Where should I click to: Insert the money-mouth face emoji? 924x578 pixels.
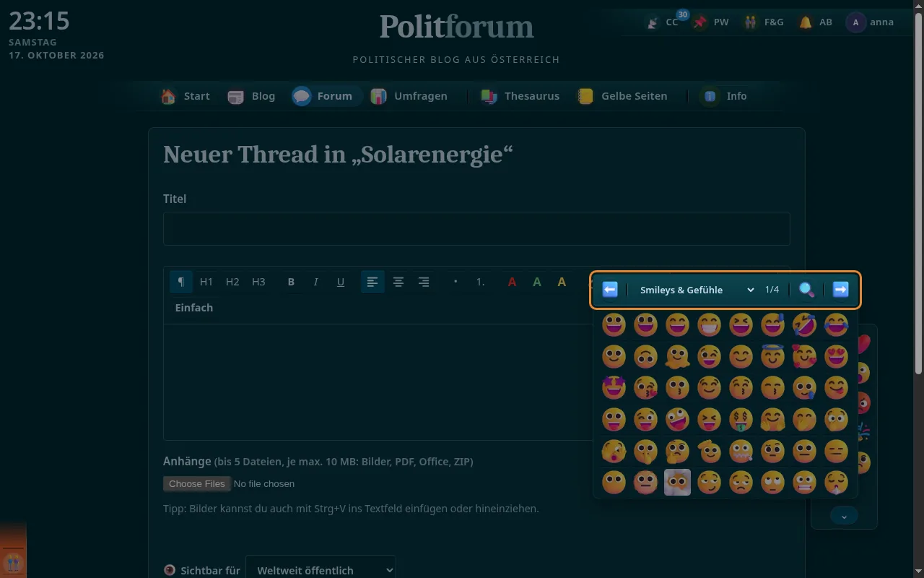741,419
